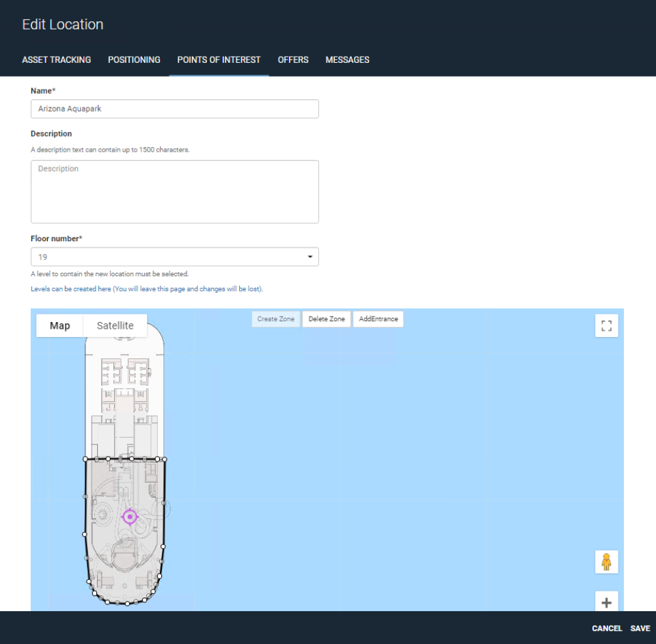Switch to the POSITIONING tab

pyautogui.click(x=133, y=59)
